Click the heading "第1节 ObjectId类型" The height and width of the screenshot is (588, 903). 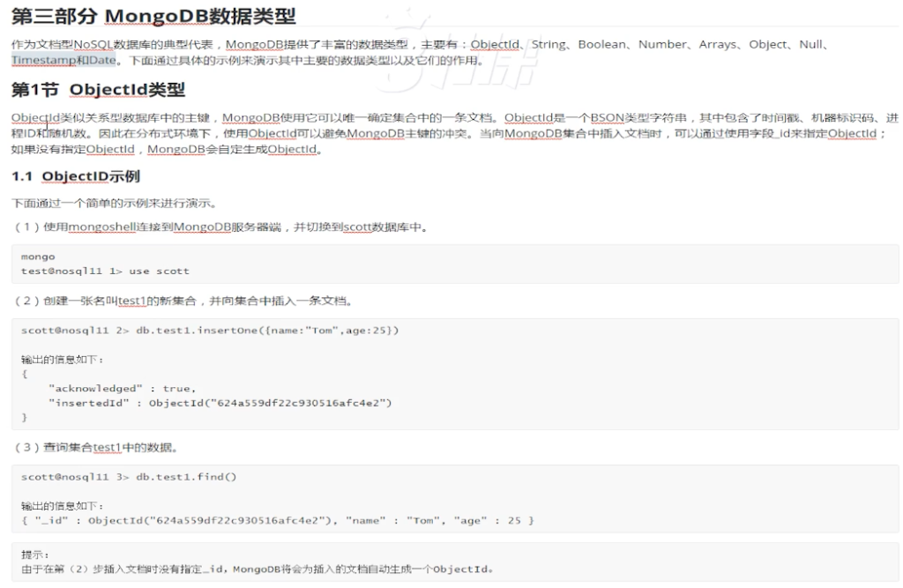pos(98,90)
